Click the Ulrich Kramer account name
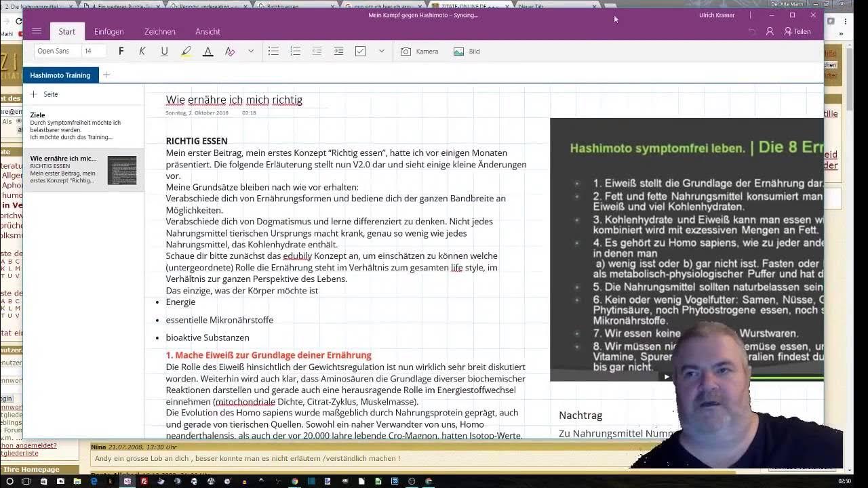 point(717,15)
